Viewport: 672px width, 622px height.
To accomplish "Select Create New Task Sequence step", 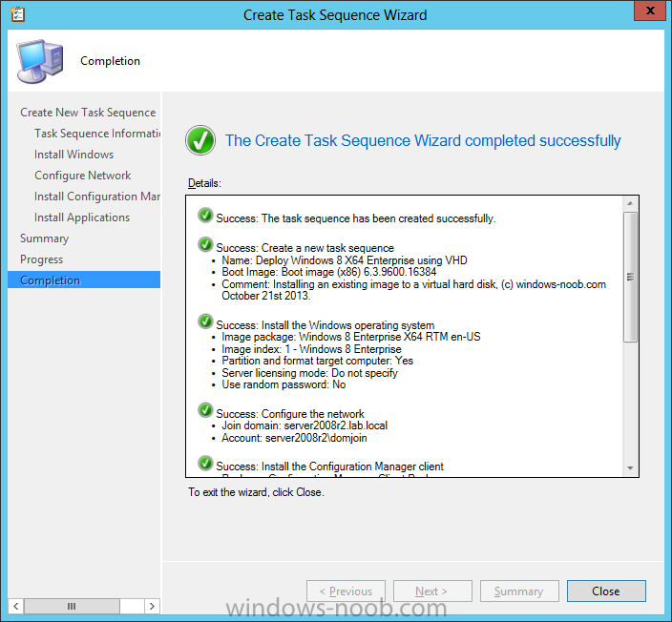I will point(88,113).
